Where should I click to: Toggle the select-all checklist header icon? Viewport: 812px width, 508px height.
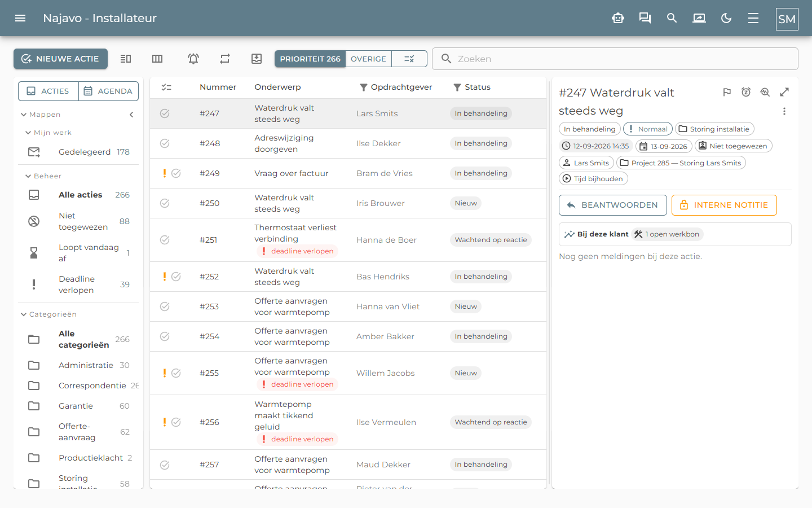point(166,87)
